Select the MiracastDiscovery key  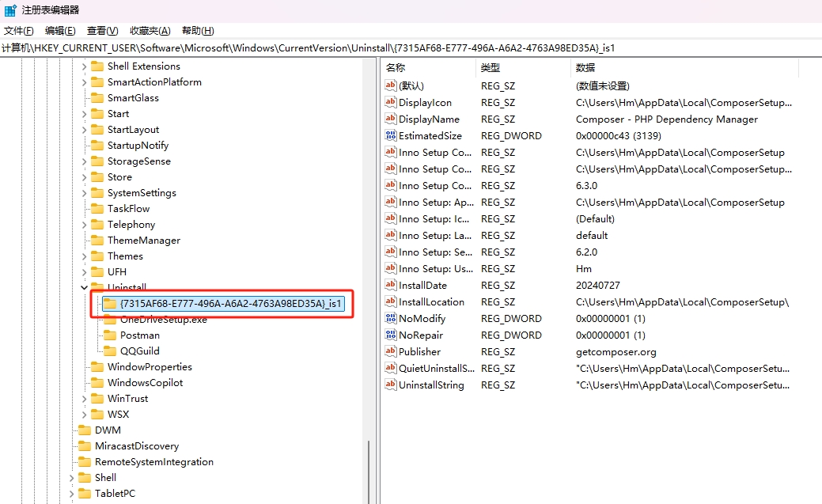pos(137,445)
